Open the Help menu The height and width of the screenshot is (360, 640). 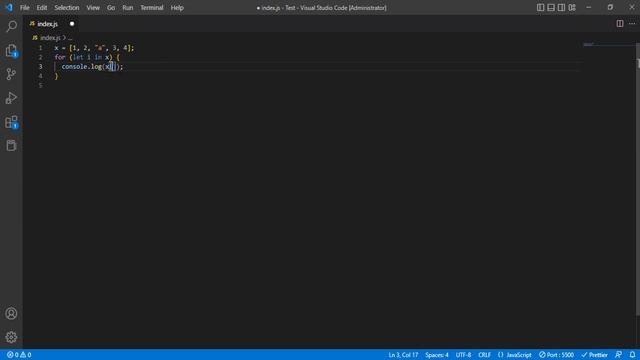coord(177,7)
